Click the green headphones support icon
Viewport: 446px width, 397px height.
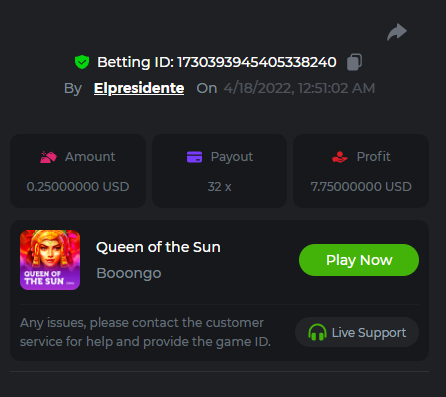pos(317,332)
